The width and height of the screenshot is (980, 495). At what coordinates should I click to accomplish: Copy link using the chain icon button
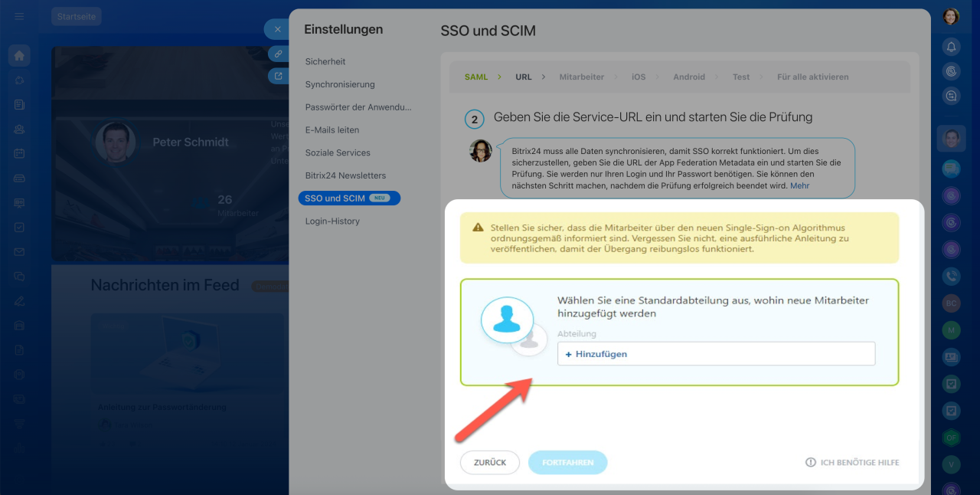278,54
